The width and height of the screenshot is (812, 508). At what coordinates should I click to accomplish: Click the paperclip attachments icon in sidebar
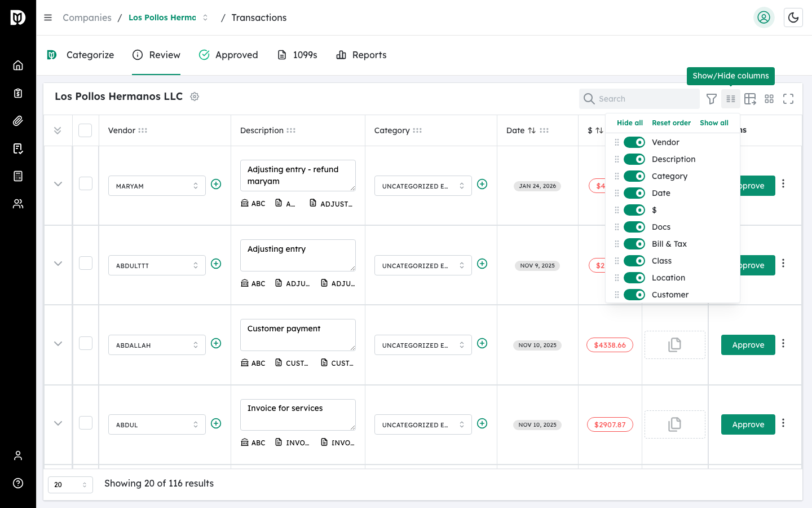17,121
